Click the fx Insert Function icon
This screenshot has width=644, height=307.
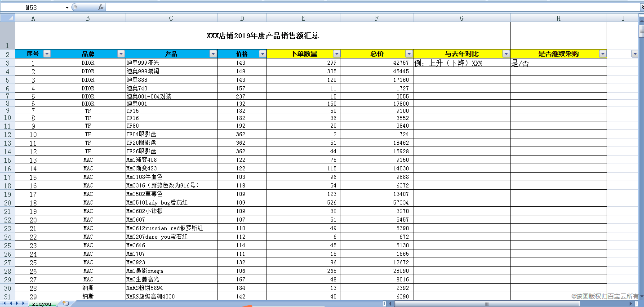coord(101,7)
